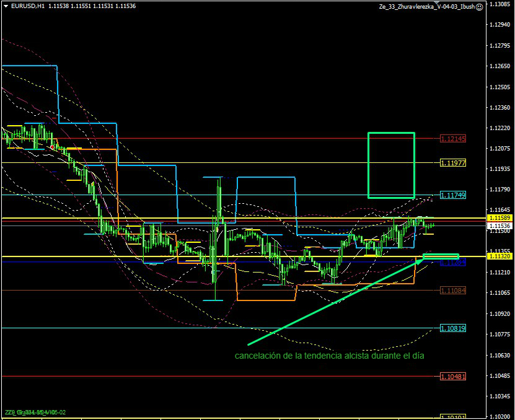515x420 pixels.
Task: Select the small green rectangle at arrow tip
Action: (441, 256)
